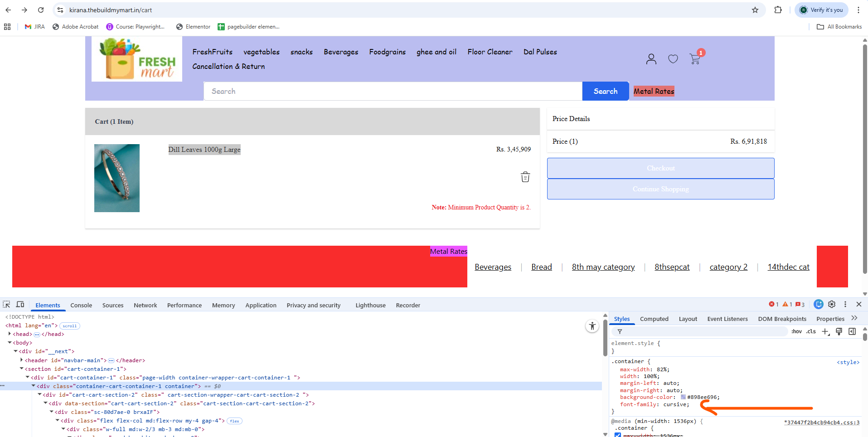Switch to the Computed tab
Viewport: 868px width, 437px height.
(x=654, y=319)
